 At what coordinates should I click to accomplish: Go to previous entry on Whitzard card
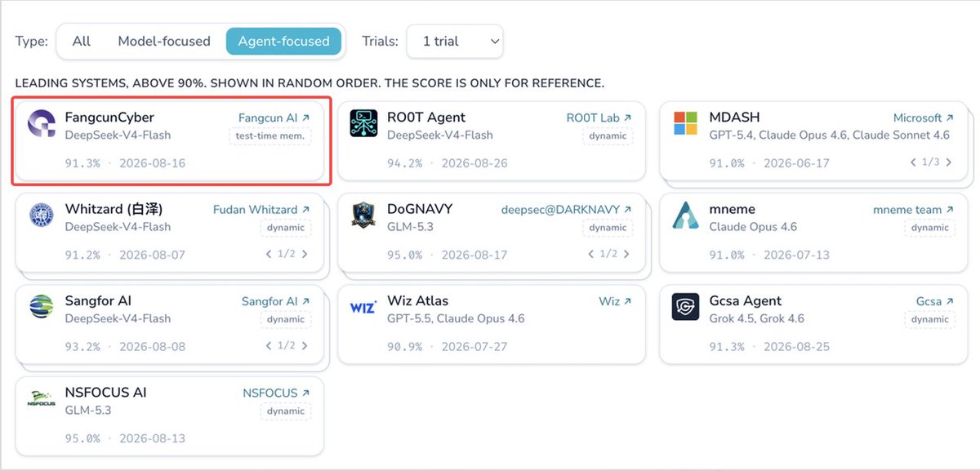(269, 255)
